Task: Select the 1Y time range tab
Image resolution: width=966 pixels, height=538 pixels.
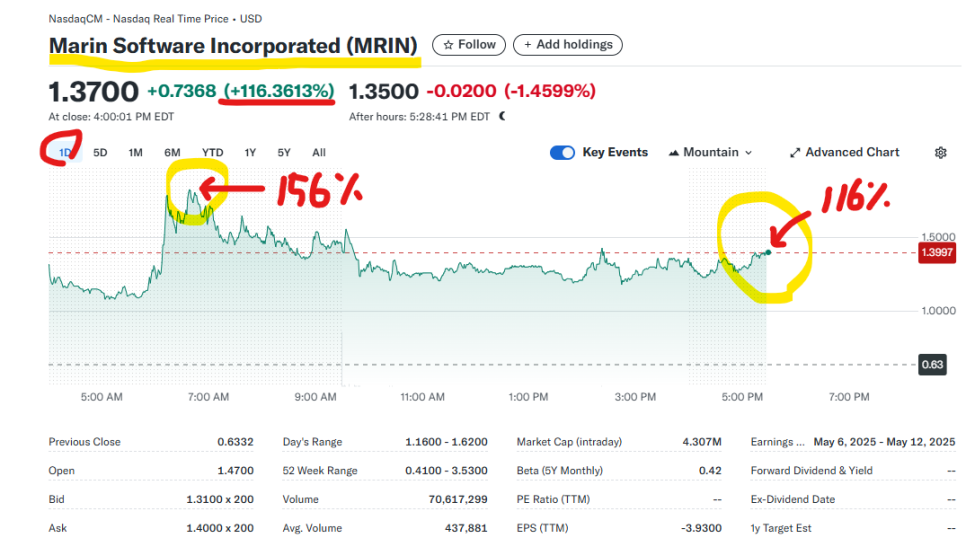Action: [250, 152]
